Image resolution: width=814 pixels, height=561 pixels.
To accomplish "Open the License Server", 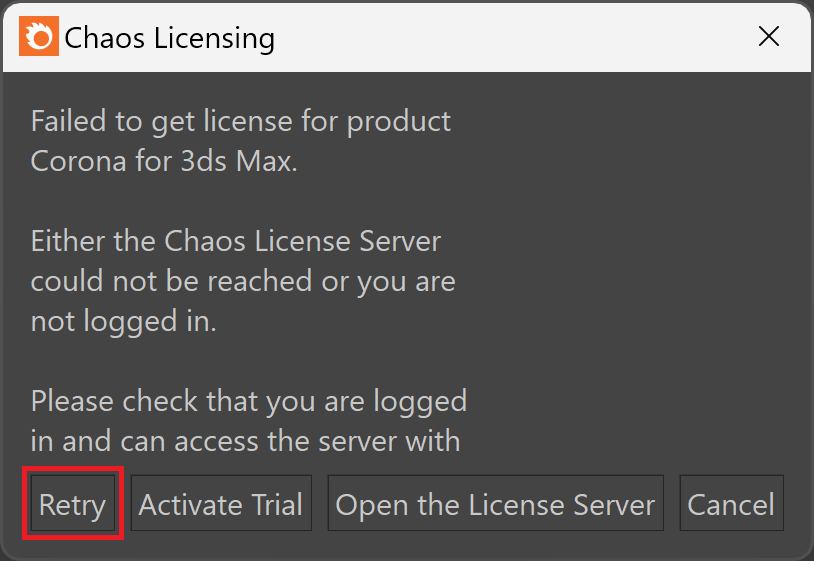I will 495,503.
